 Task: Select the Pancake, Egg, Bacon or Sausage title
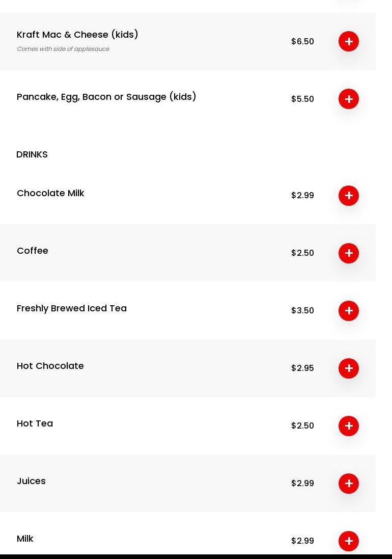106,97
